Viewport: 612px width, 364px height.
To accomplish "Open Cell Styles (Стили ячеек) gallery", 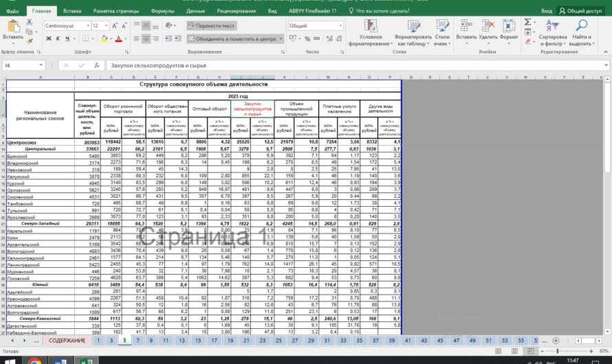I will (x=442, y=33).
